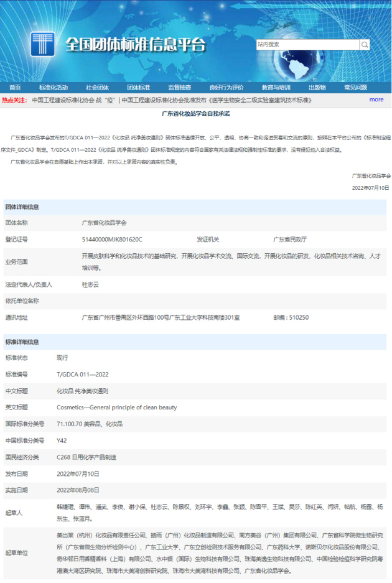Open the 监督抽查 navigation item
Screen dimensions: 392x583
click(180, 87)
